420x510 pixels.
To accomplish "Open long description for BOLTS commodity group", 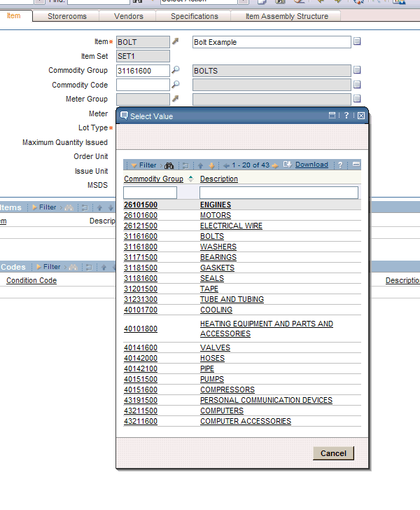I will [x=357, y=70].
